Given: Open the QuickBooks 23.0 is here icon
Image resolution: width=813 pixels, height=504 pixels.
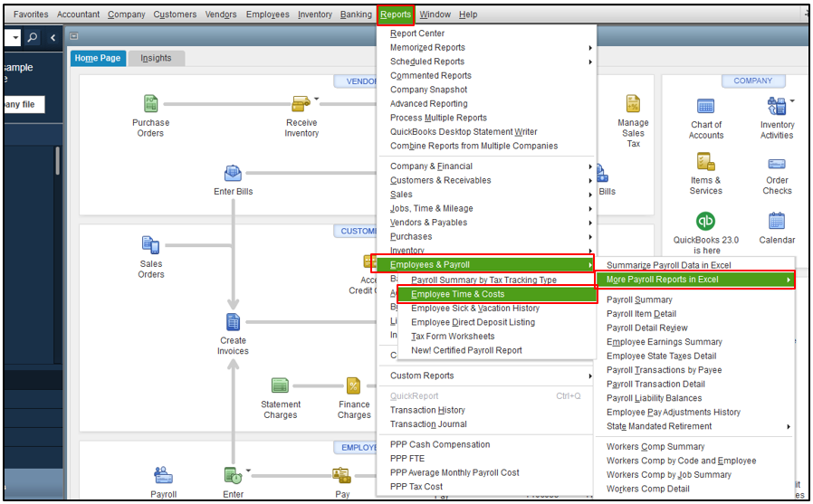Looking at the screenshot, I should tap(705, 221).
